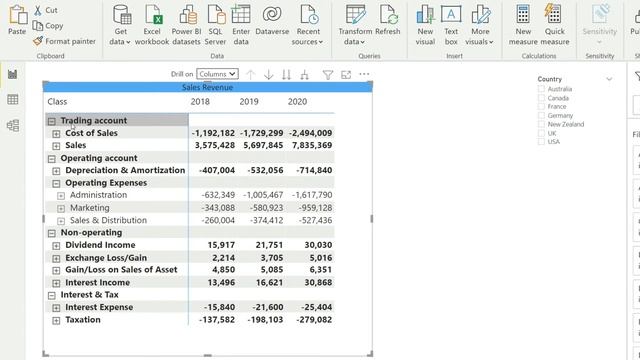Expand the Interest Income row
Image resolution: width=640 pixels, height=360 pixels.
56,283
